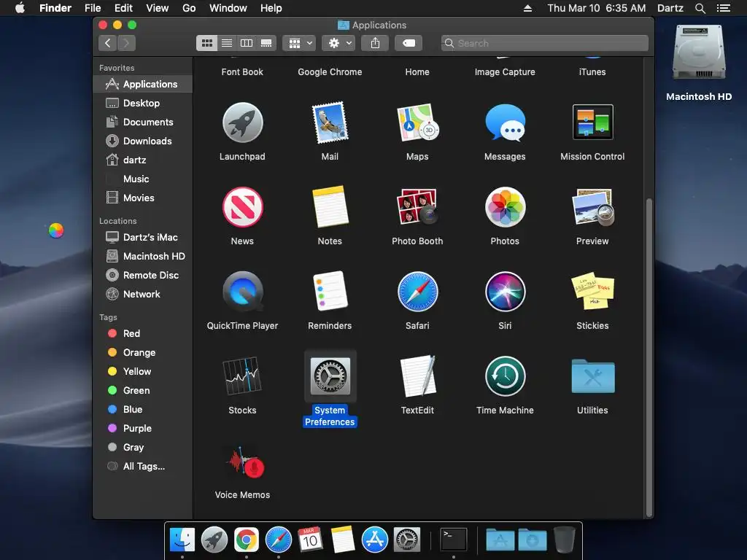Viewport: 747px width, 560px height.
Task: Switch to gallery view
Action: pos(266,43)
